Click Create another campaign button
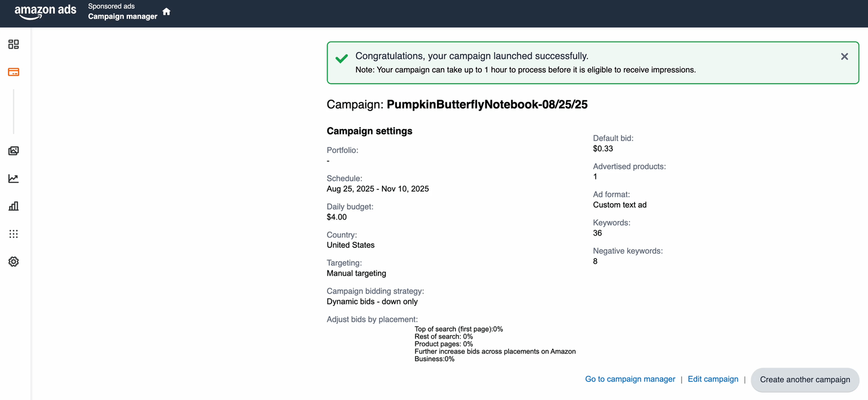Screen dimensions: 868x400 point(805,380)
